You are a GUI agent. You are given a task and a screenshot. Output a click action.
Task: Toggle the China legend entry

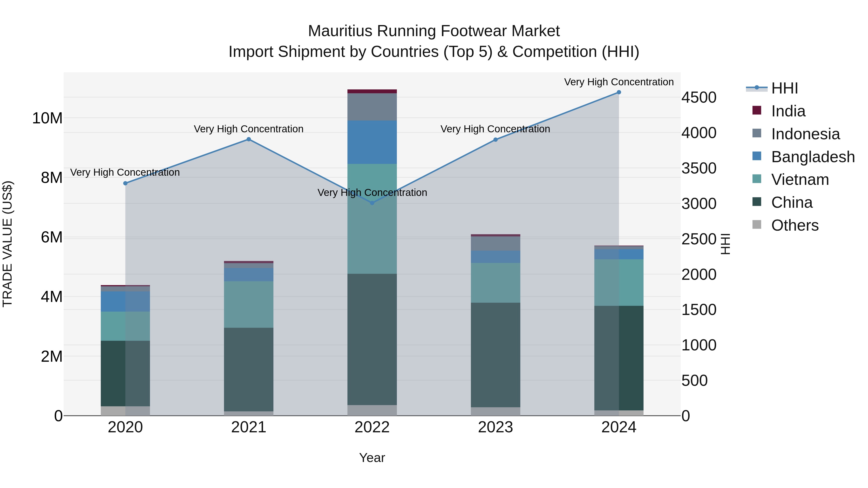782,202
